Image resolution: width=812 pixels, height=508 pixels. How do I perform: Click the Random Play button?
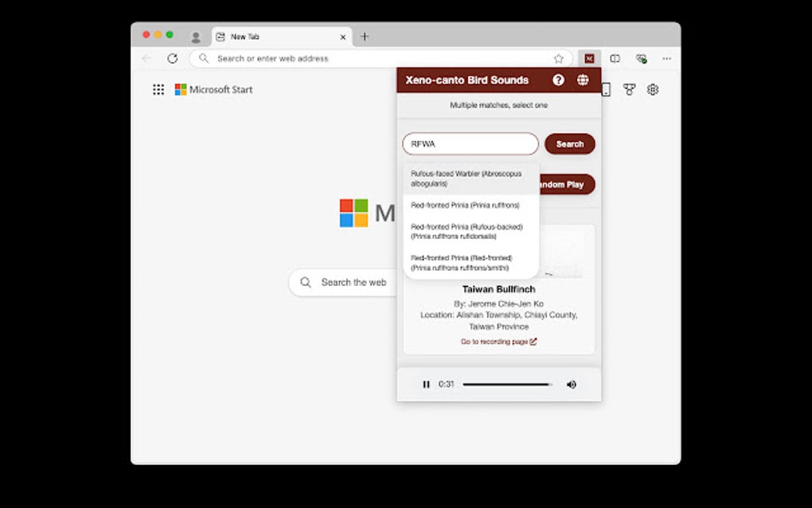[567, 185]
